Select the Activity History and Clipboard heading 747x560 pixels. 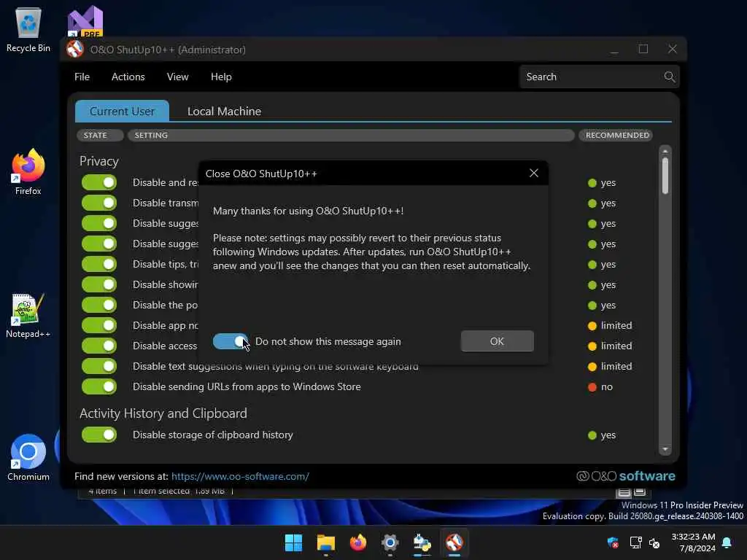tap(163, 413)
